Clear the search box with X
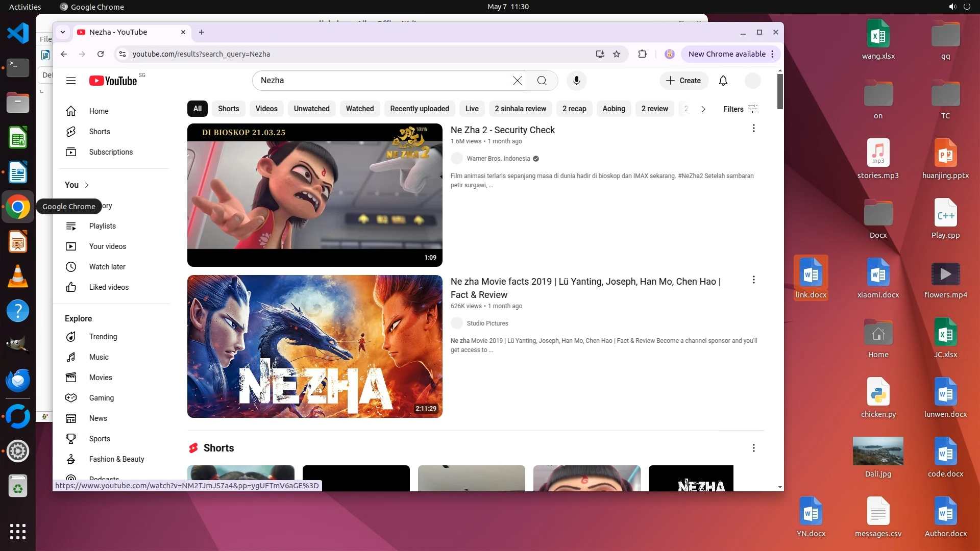Screen dimensions: 980x551 pyautogui.click(x=517, y=81)
